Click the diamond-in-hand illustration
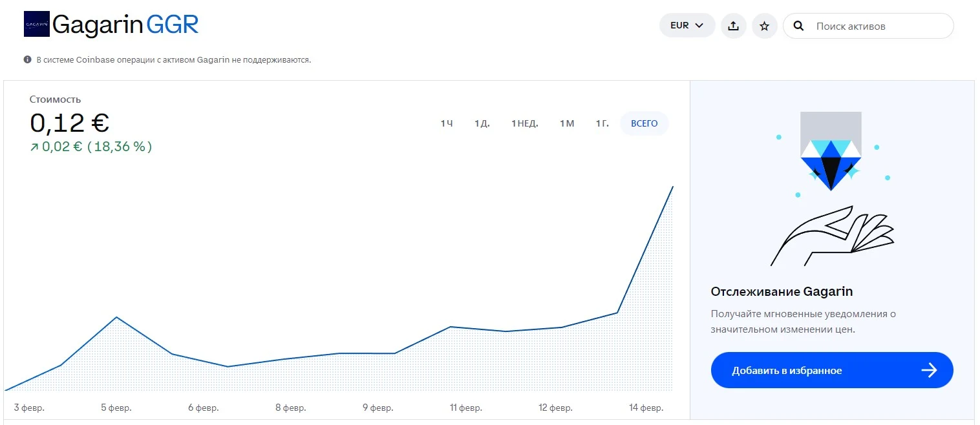Image resolution: width=980 pixels, height=425 pixels. [x=831, y=189]
